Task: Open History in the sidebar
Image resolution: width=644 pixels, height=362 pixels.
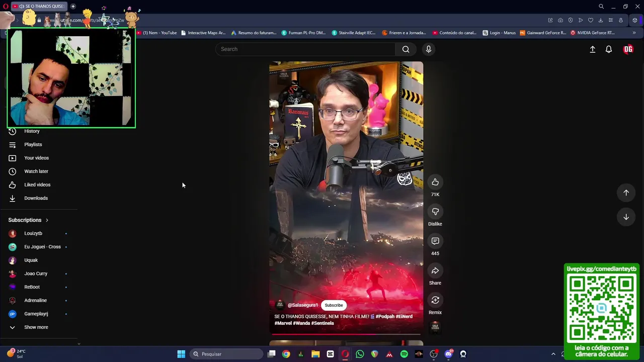Action: click(x=32, y=131)
